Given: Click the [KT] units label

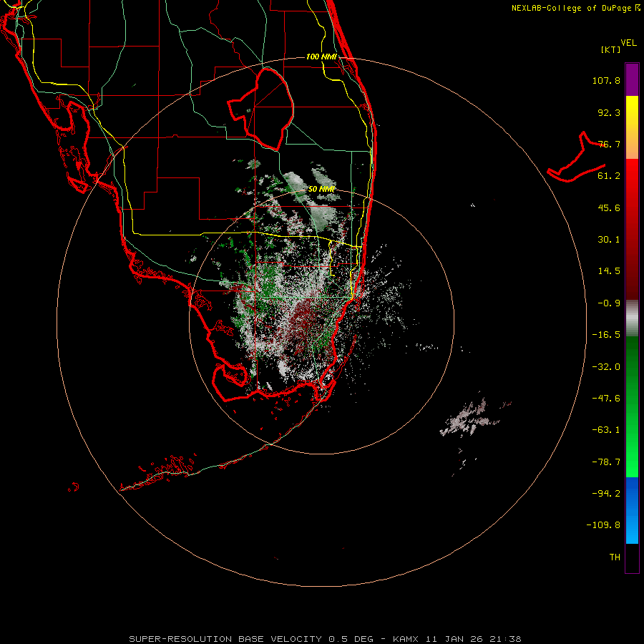Looking at the screenshot, I should click(x=611, y=49).
